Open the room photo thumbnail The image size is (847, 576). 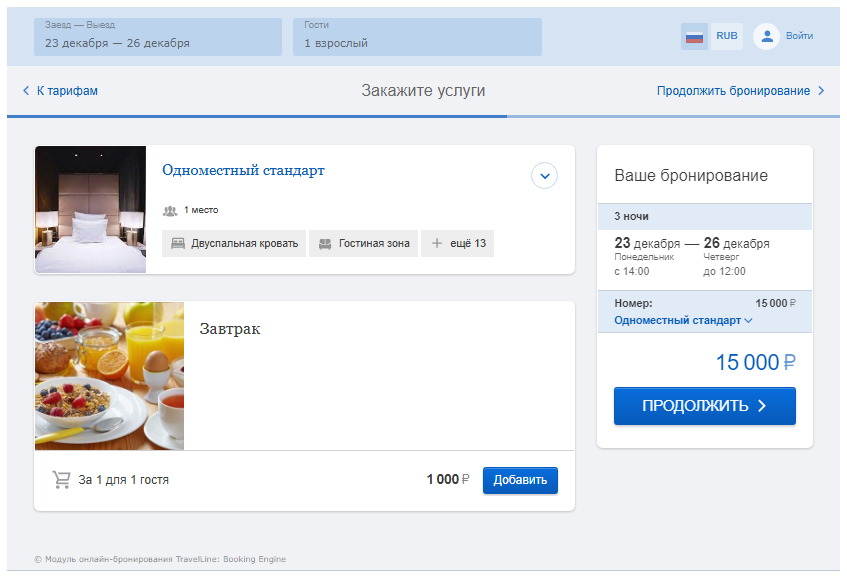(x=90, y=209)
